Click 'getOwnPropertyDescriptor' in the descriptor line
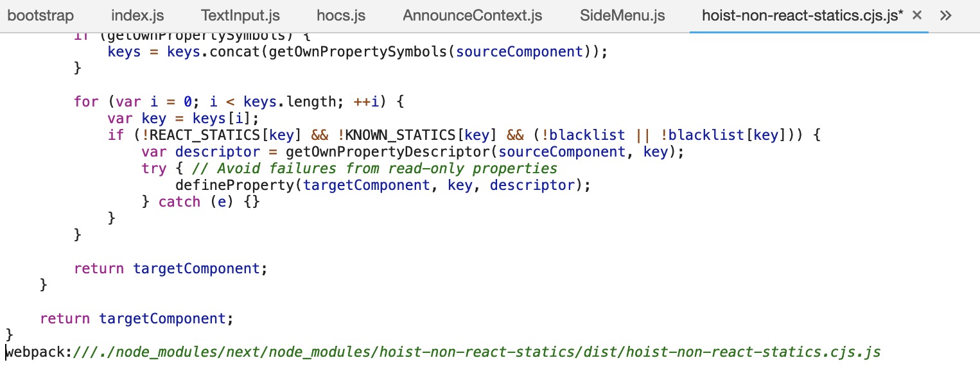 [388, 152]
